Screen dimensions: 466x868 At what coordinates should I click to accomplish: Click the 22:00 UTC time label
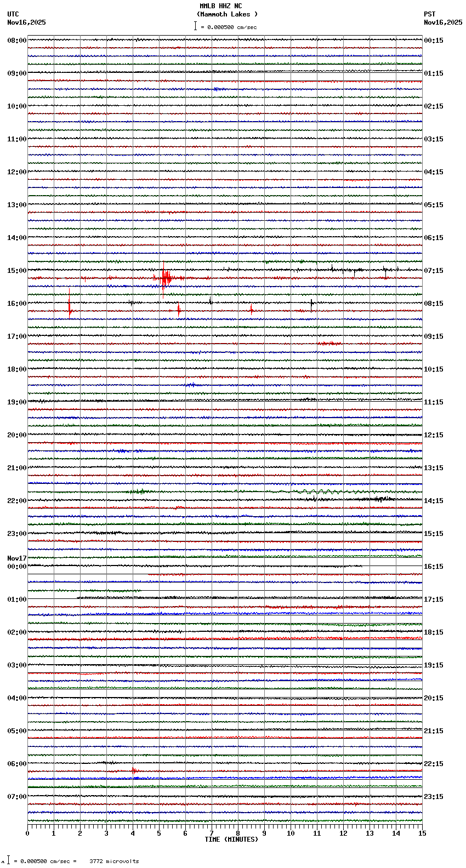coord(17,501)
